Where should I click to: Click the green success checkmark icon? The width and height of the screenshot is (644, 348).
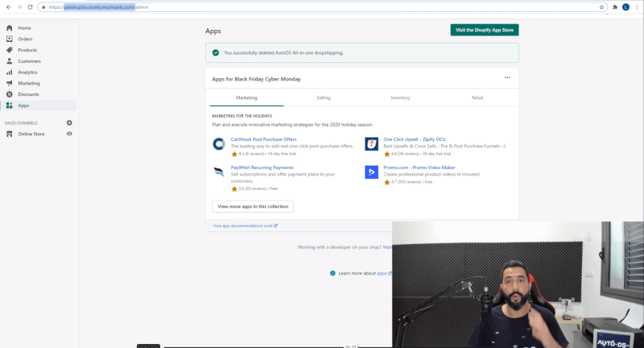pyautogui.click(x=216, y=52)
